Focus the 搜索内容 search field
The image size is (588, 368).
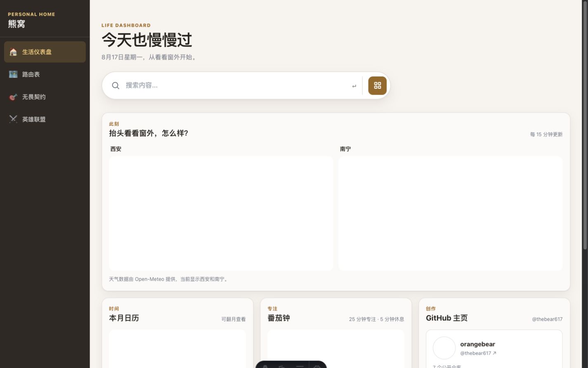[236, 85]
